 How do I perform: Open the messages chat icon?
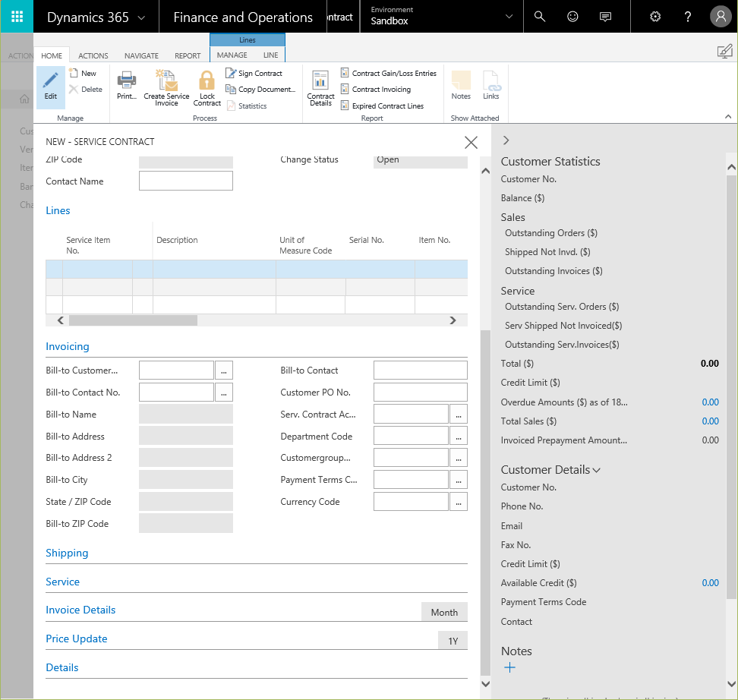pyautogui.click(x=605, y=17)
